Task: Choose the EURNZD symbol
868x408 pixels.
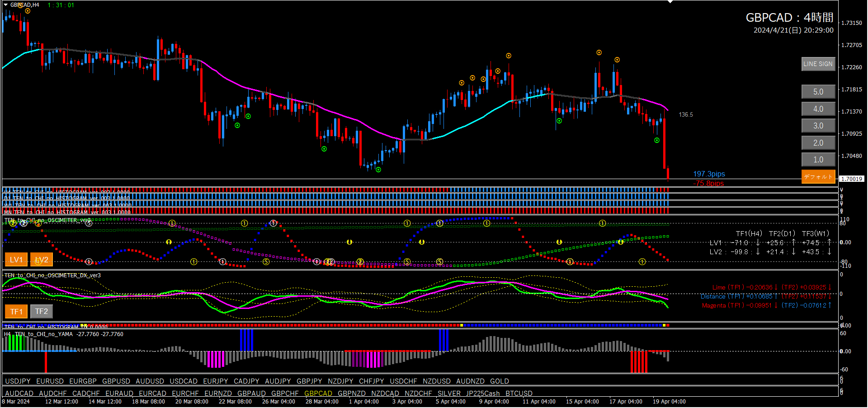Action: pyautogui.click(x=218, y=394)
